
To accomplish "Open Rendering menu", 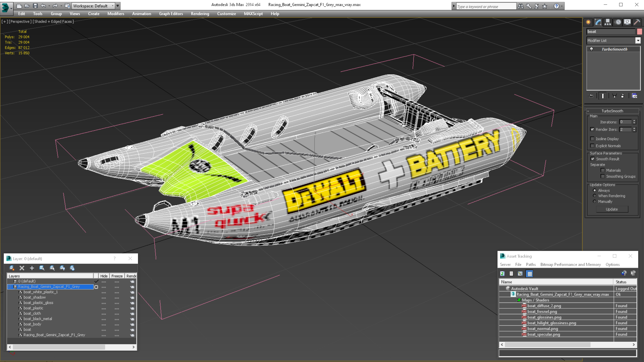I will click(200, 14).
